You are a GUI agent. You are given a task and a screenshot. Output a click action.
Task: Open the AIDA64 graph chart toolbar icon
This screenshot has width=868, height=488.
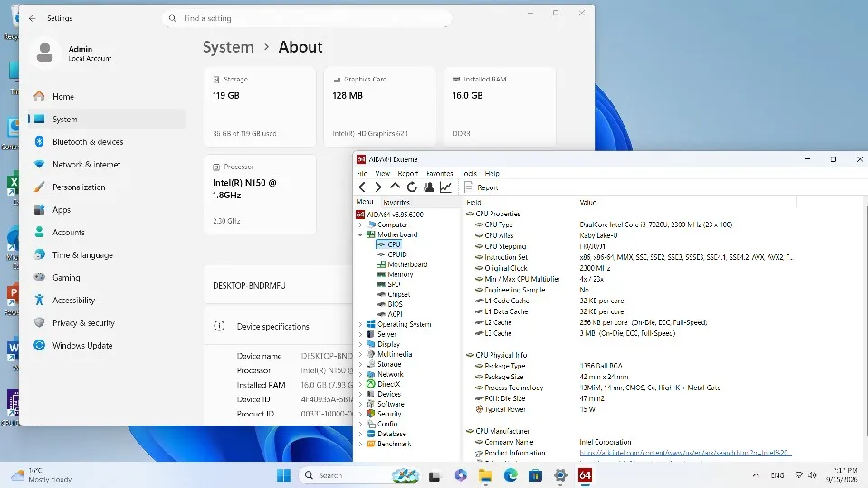click(x=445, y=187)
